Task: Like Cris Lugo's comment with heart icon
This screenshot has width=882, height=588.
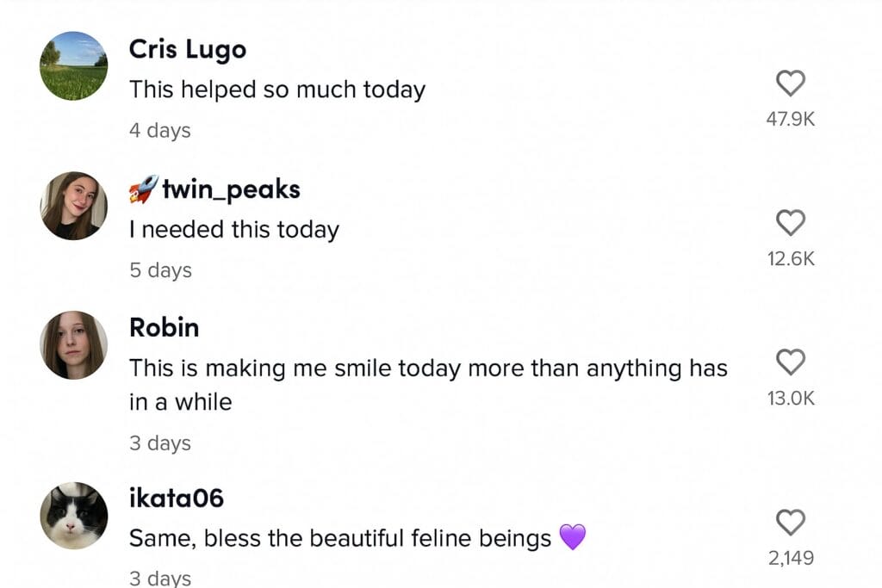Action: 791,84
